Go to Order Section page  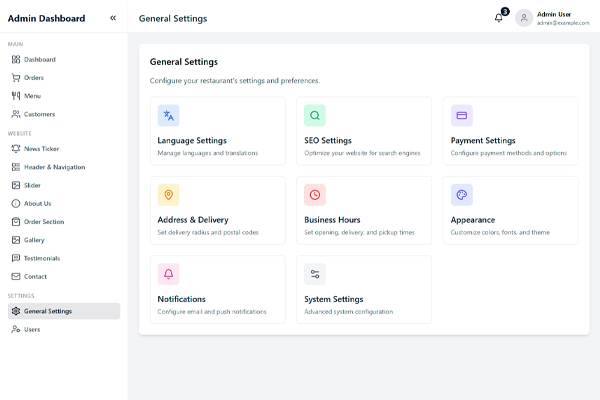tap(64, 222)
